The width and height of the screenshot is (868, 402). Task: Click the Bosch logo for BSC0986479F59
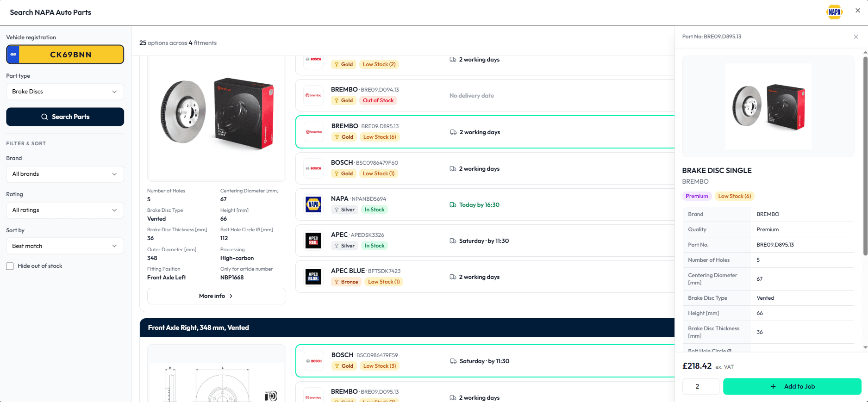coord(314,361)
